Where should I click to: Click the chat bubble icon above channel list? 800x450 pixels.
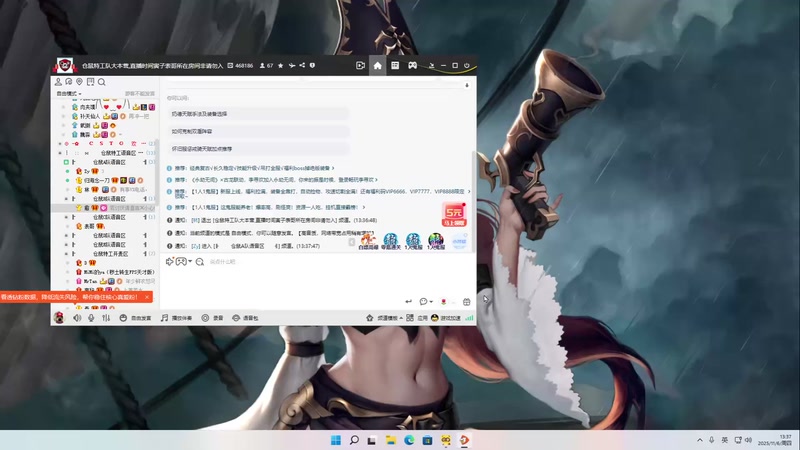click(69, 82)
